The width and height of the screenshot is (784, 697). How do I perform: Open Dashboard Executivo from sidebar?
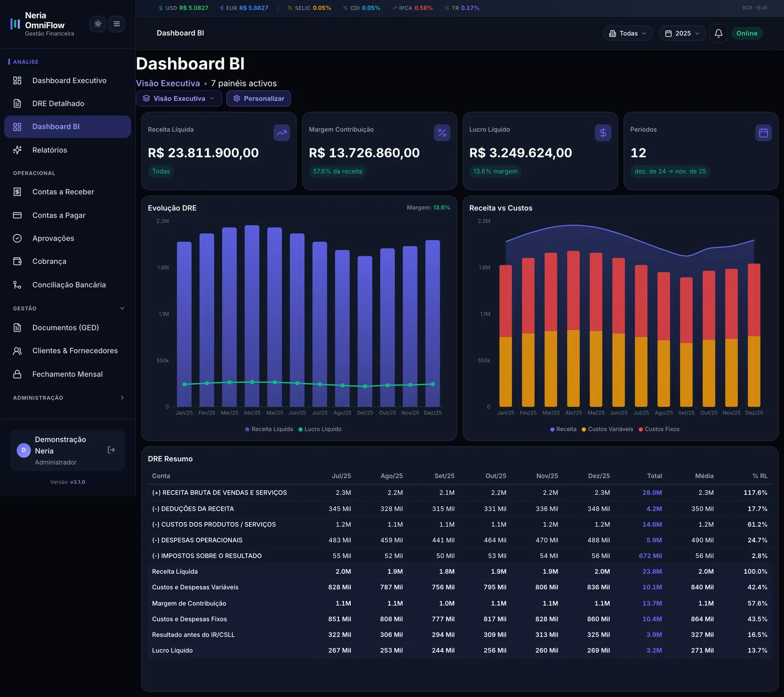[x=68, y=80]
